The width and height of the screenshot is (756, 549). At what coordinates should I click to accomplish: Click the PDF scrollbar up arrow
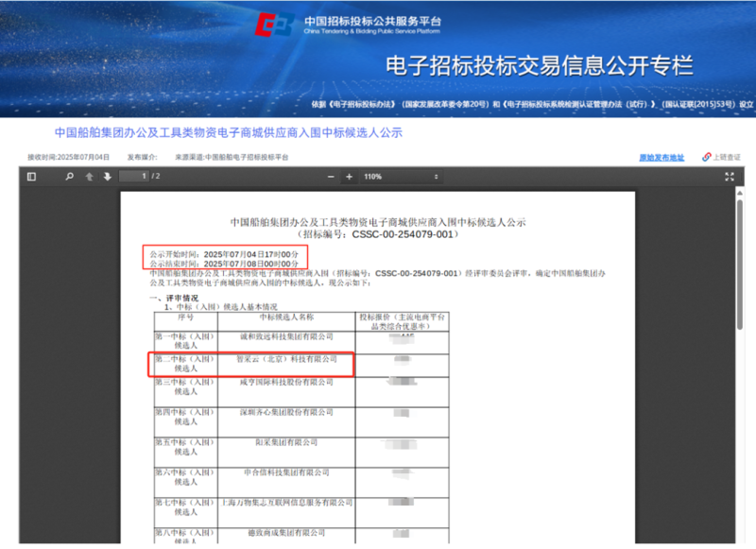(740, 193)
